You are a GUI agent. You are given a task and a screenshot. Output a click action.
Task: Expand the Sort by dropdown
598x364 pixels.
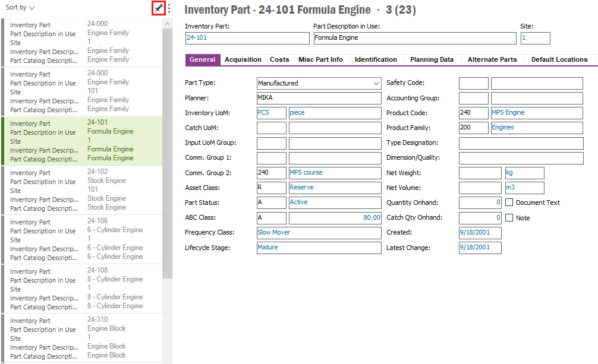click(20, 8)
